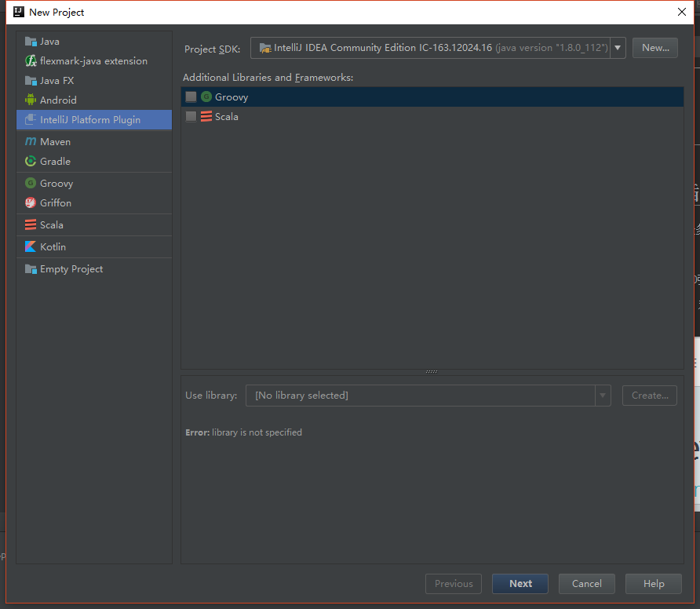The image size is (700, 609).
Task: Expand the Project SDK dropdown arrow
Action: pyautogui.click(x=618, y=48)
